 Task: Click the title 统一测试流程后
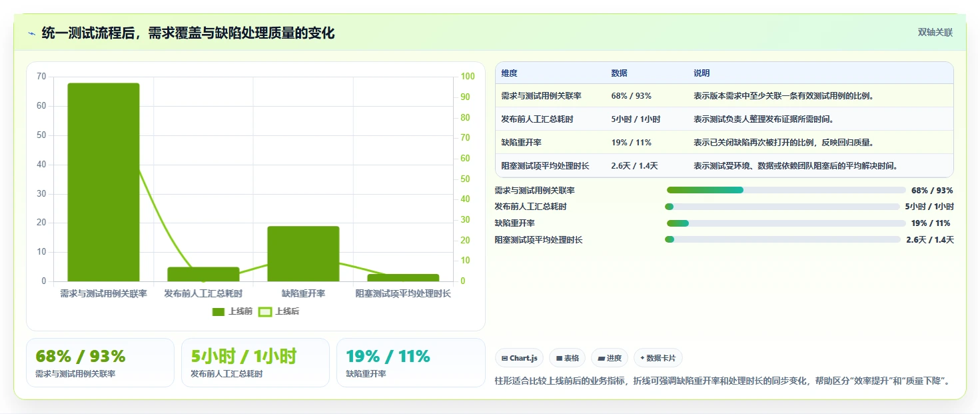click(188, 33)
